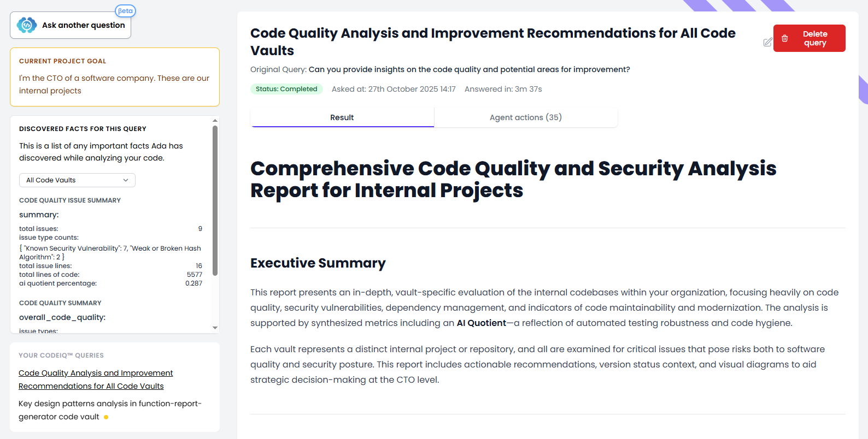Click the Ask another question button

tap(71, 25)
